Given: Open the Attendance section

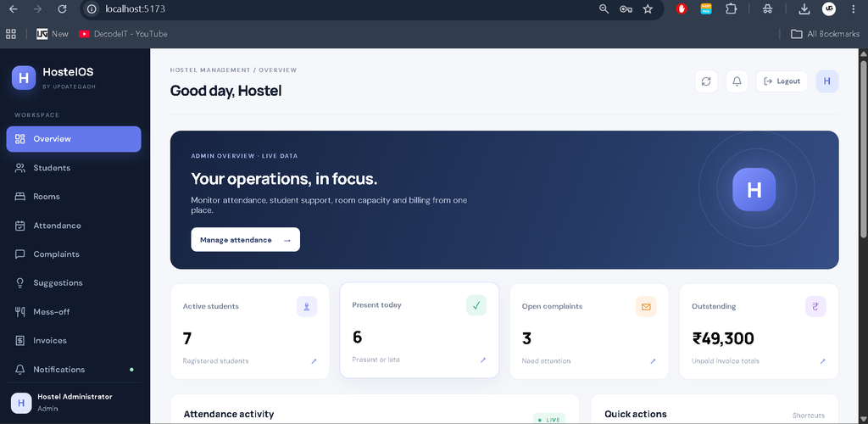Looking at the screenshot, I should click(74, 226).
